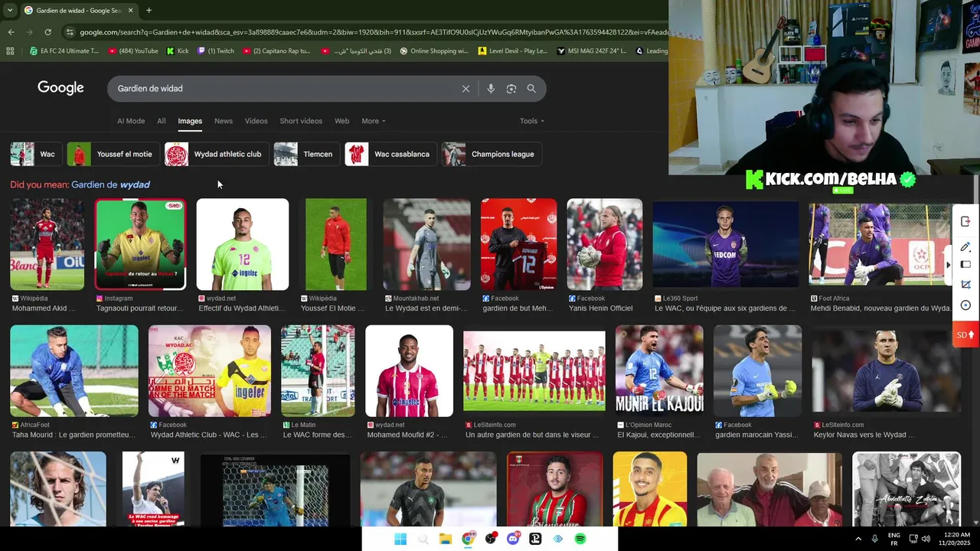
Task: Open the Mohammed Akid Wikipédia image
Action: coord(47,244)
